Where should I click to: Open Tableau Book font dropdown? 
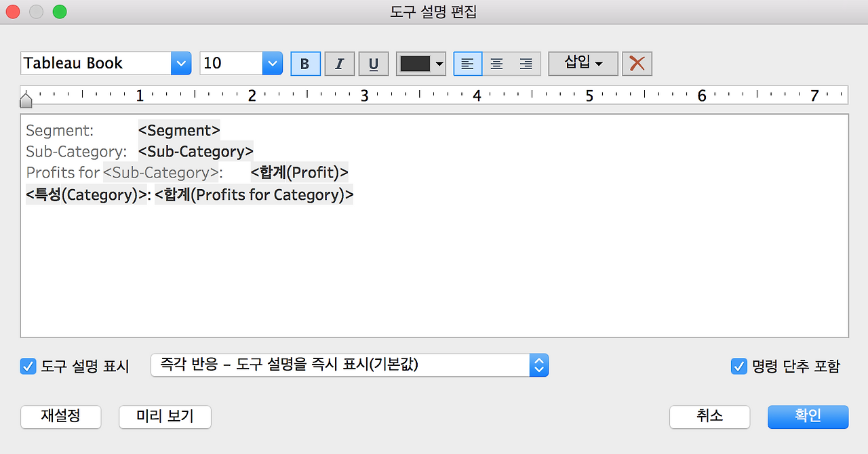coord(106,63)
